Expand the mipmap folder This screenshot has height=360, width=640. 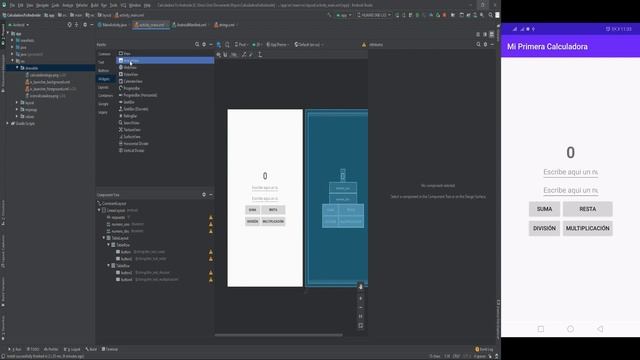coord(17,109)
